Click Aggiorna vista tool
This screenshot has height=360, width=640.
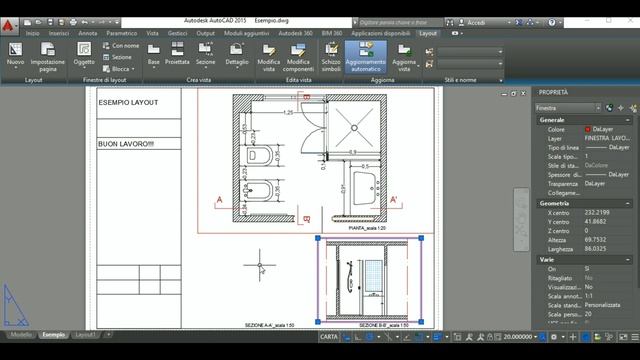pyautogui.click(x=404, y=58)
